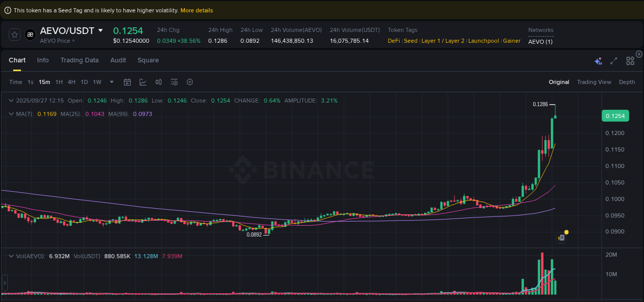The image size is (644, 302).
Task: Collapse the Vol(AEVO) indicator panel
Action: click(x=11, y=256)
